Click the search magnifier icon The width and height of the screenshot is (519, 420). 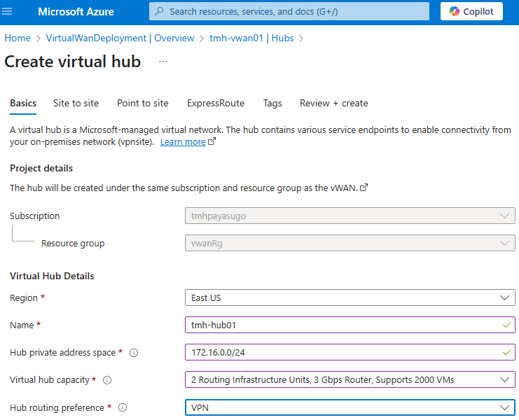159,11
